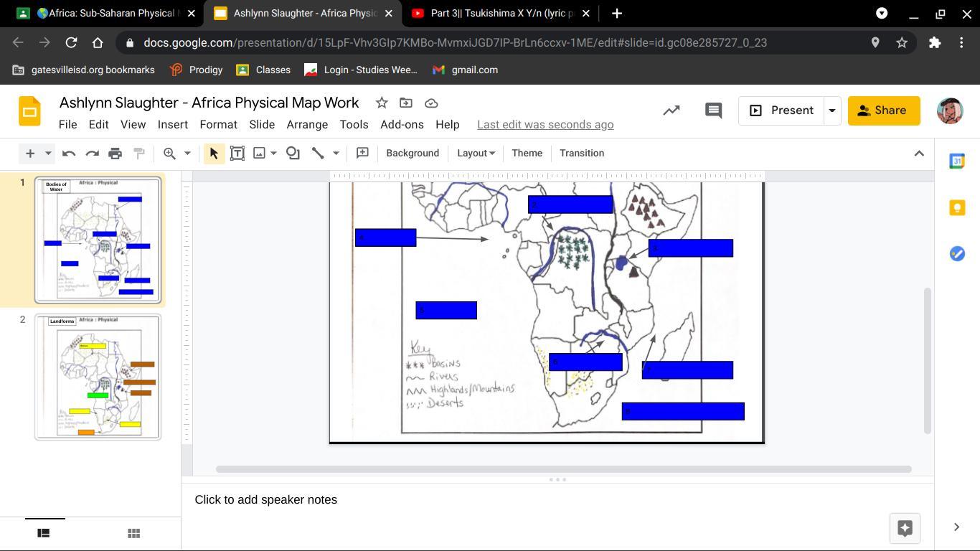Open comment history speech bubble icon

[x=713, y=110]
